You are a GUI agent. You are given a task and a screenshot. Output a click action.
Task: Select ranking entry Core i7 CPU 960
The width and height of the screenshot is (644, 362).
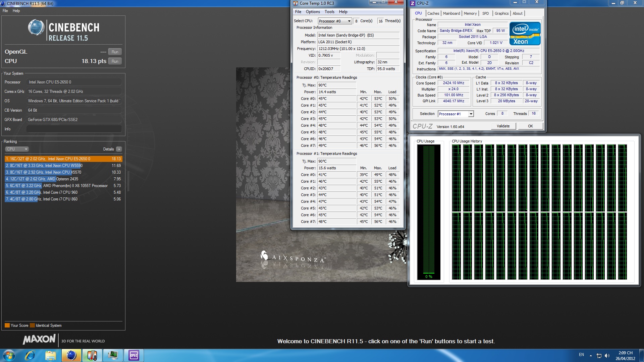pyautogui.click(x=63, y=192)
